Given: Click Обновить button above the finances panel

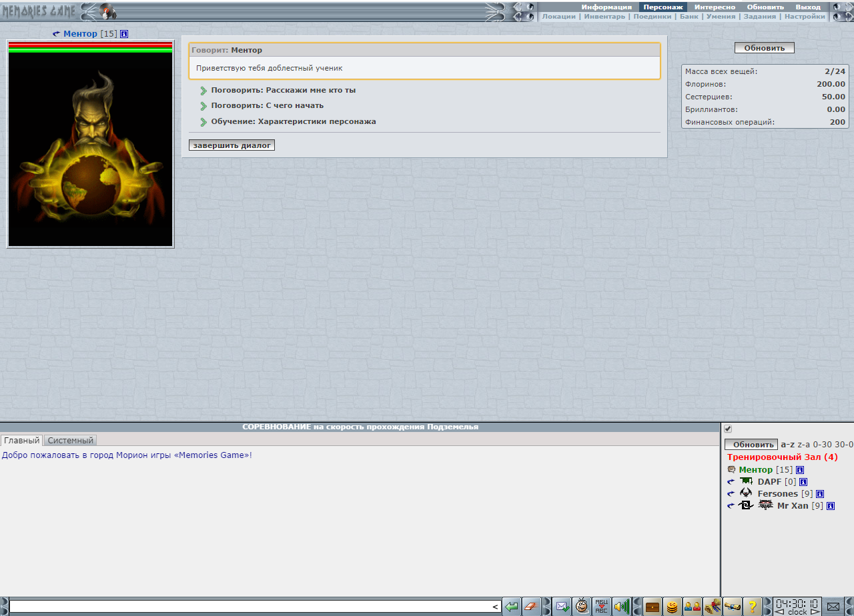Looking at the screenshot, I should click(x=765, y=48).
